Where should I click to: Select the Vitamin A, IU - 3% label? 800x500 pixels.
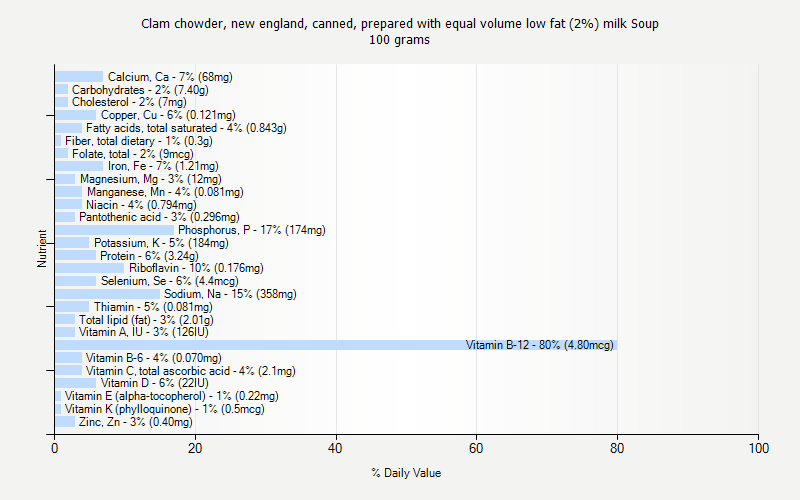(x=143, y=332)
